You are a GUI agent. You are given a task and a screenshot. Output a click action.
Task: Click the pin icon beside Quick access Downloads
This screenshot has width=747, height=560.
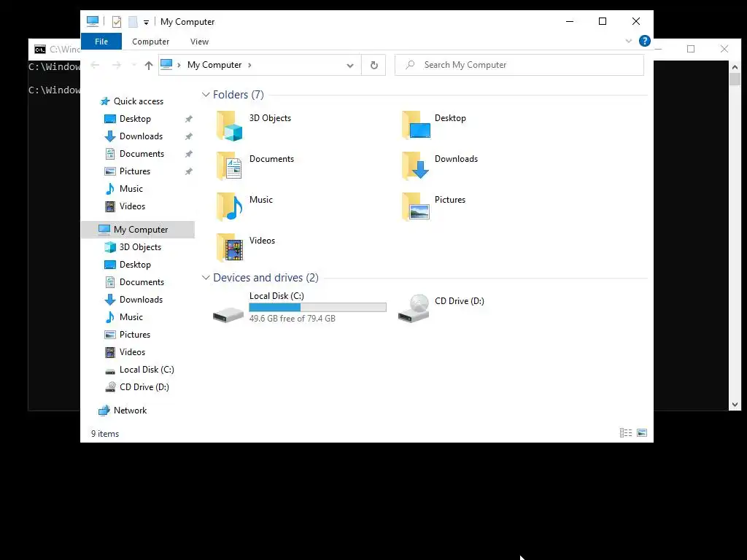click(189, 136)
